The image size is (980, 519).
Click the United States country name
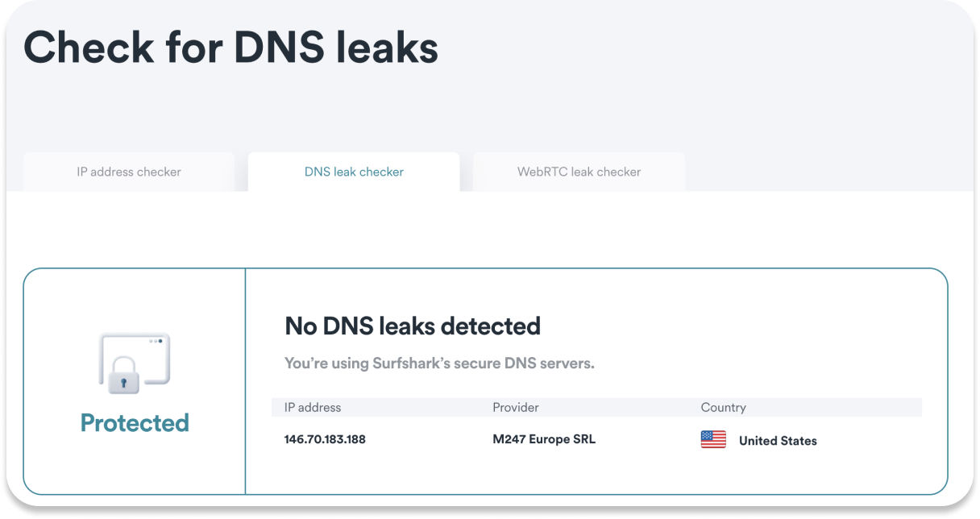(x=778, y=441)
